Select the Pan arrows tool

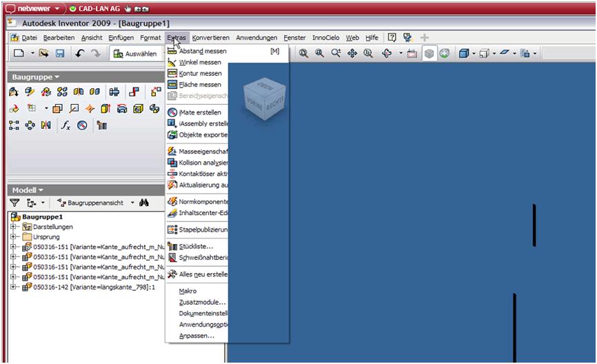click(x=352, y=53)
